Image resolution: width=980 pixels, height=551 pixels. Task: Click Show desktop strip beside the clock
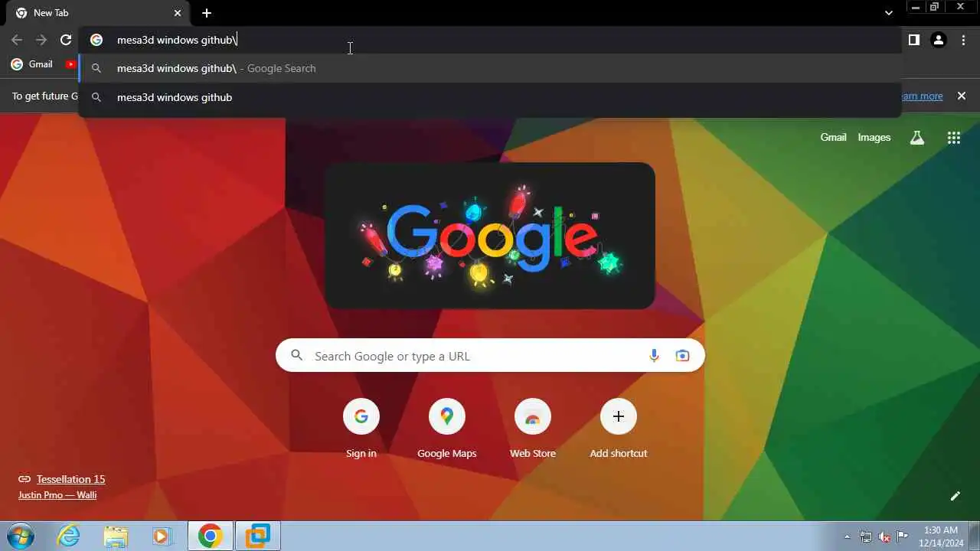[x=975, y=536]
